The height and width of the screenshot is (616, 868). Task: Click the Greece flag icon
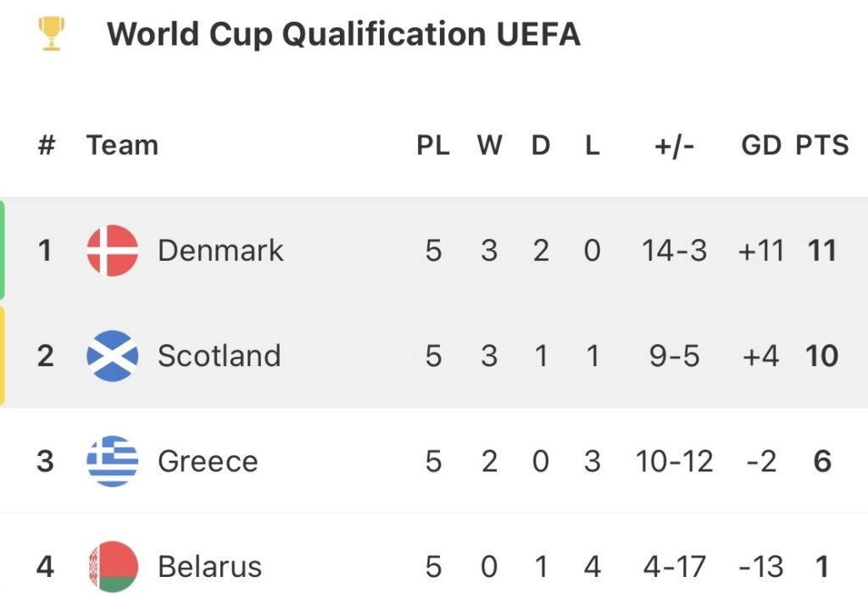click(112, 461)
